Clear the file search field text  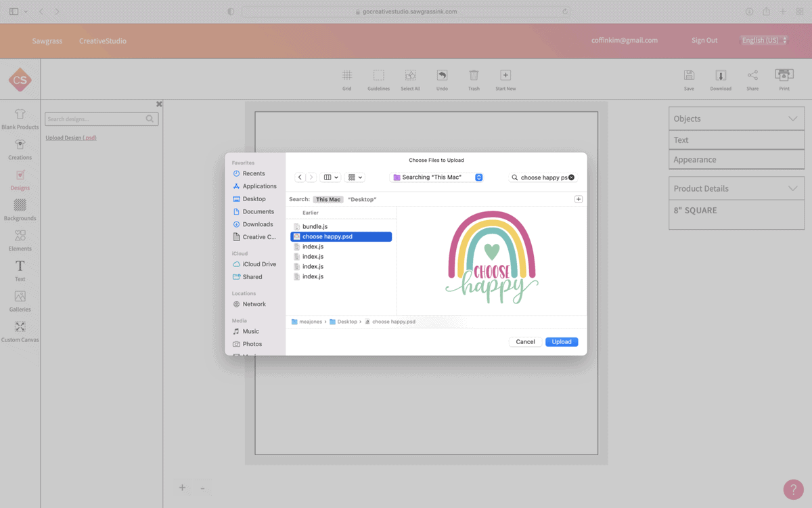(x=572, y=177)
